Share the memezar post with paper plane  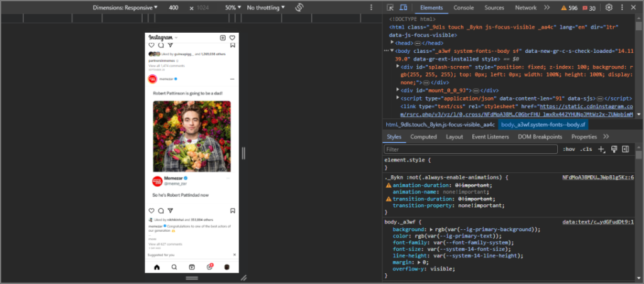pos(170,210)
